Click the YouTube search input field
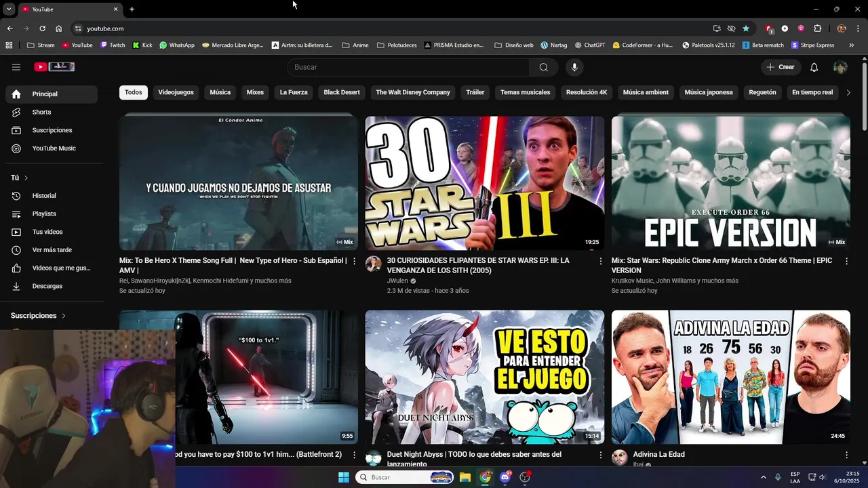868x488 pixels. [408, 67]
